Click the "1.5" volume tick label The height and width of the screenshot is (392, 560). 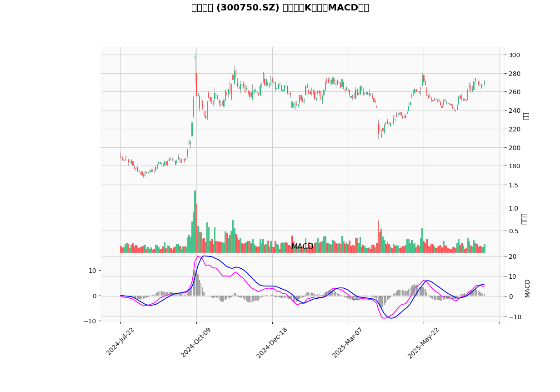click(514, 185)
